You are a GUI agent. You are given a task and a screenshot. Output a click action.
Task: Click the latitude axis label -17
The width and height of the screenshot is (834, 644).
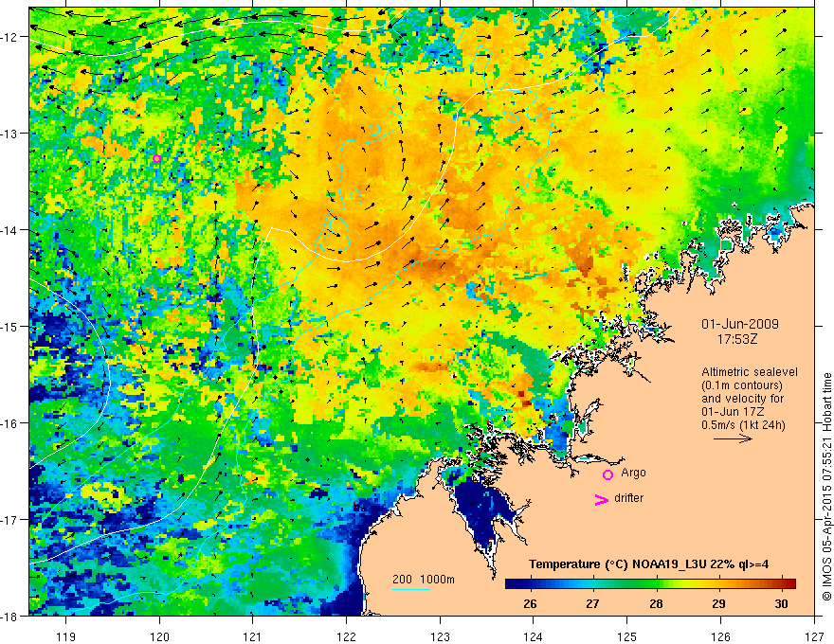click(10, 520)
